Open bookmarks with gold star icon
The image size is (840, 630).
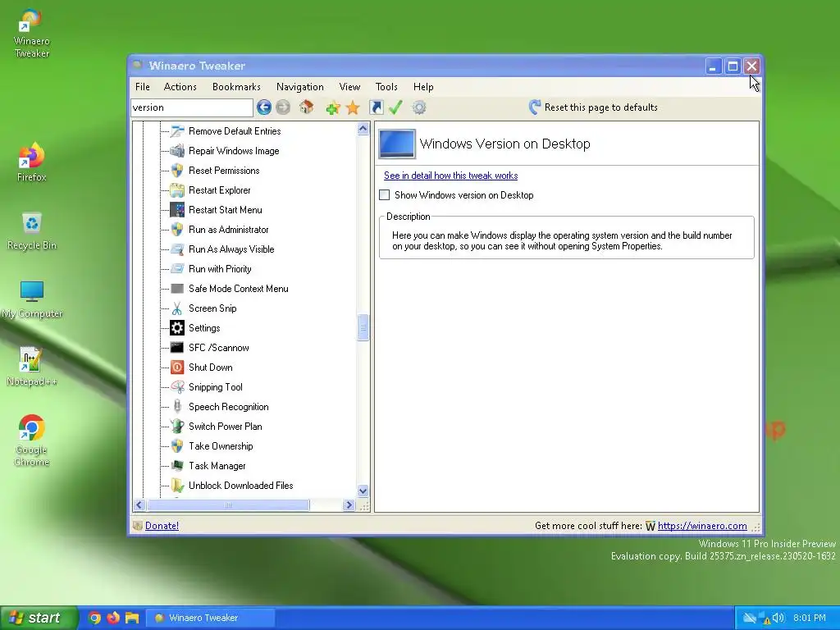pos(353,107)
